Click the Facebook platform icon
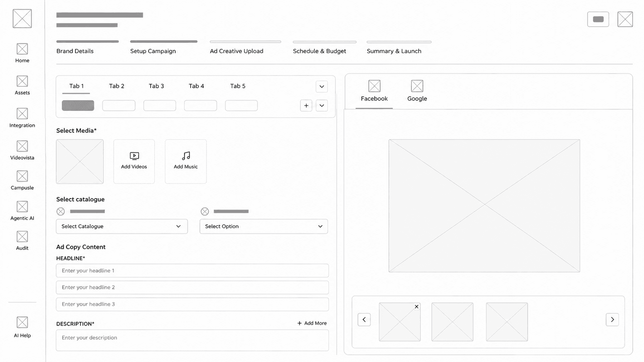The image size is (644, 362). (x=374, y=86)
